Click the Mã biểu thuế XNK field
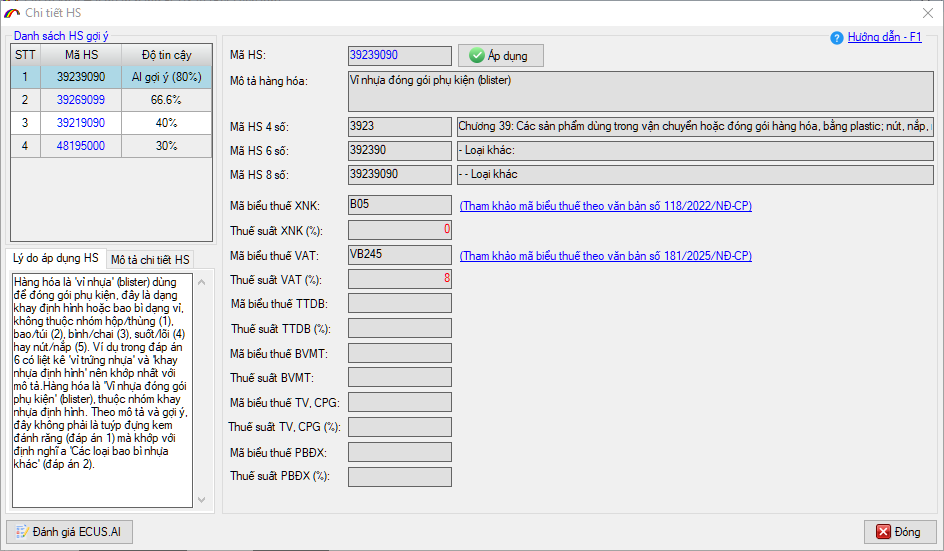This screenshot has width=944, height=551. [x=399, y=205]
